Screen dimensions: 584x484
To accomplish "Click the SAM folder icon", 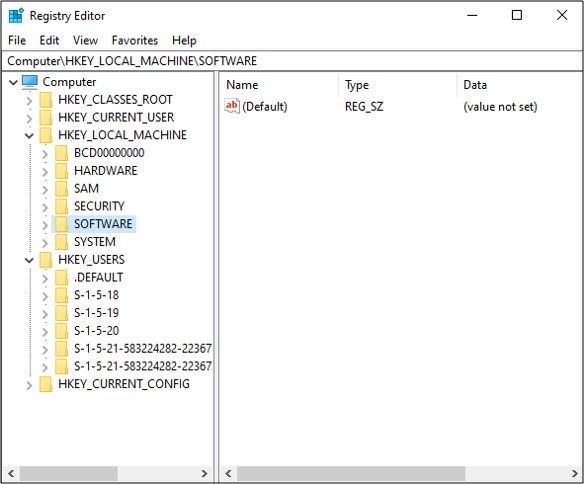I will 61,189.
